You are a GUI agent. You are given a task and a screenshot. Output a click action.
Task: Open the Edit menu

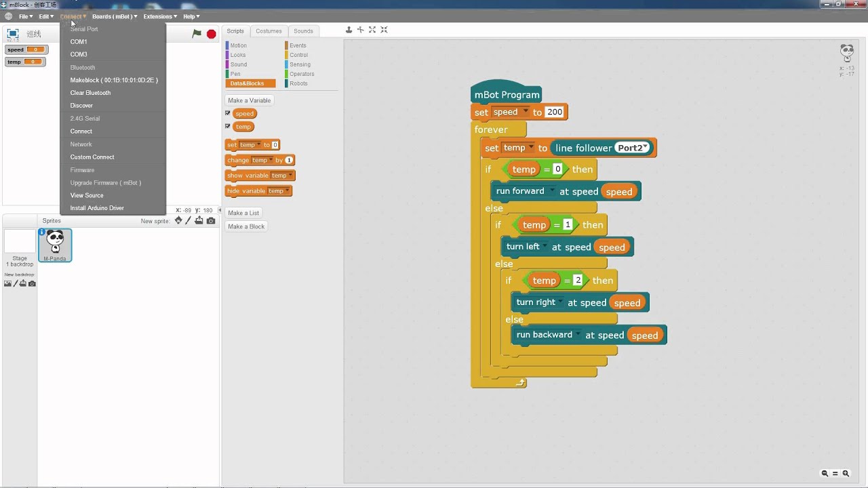[x=46, y=16]
